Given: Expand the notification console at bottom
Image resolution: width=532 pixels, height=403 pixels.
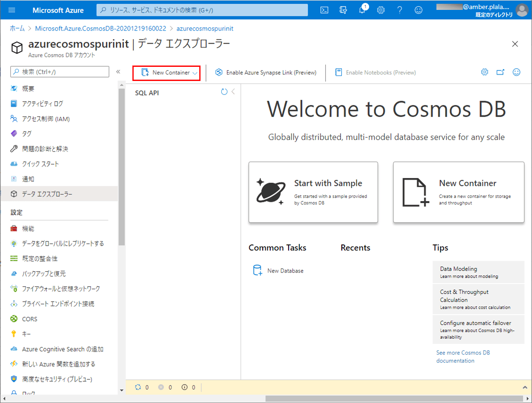Looking at the screenshot, I should (x=525, y=387).
